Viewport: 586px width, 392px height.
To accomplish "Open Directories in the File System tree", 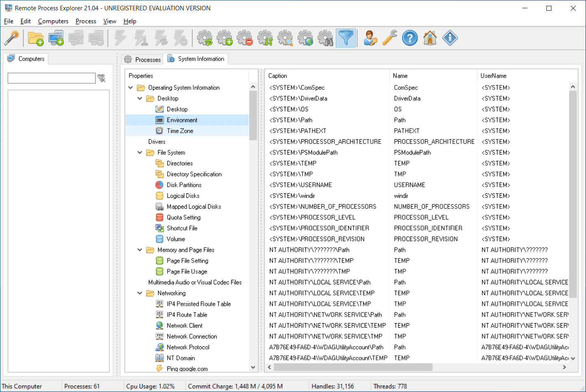I will pos(180,163).
